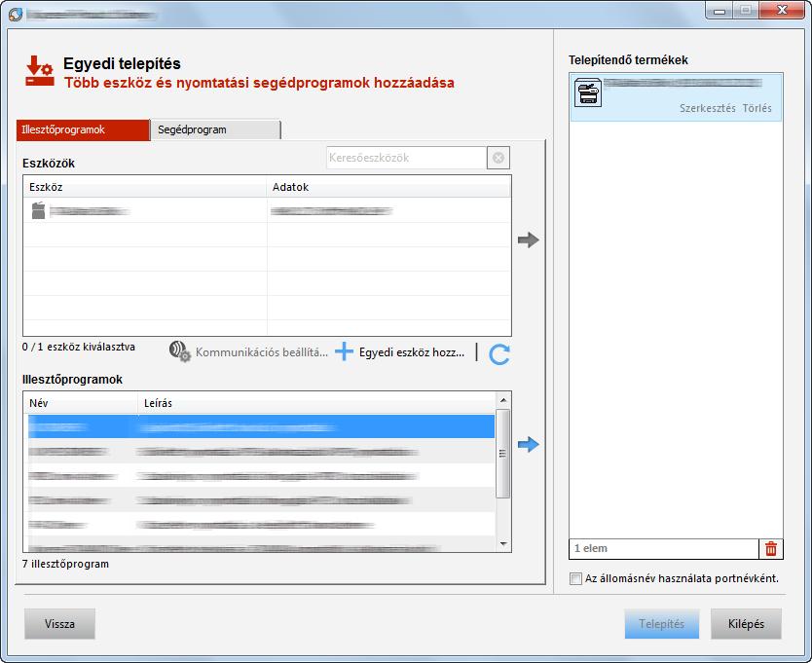The width and height of the screenshot is (812, 663).
Task: Click the application icon in title bar
Action: click(x=16, y=15)
